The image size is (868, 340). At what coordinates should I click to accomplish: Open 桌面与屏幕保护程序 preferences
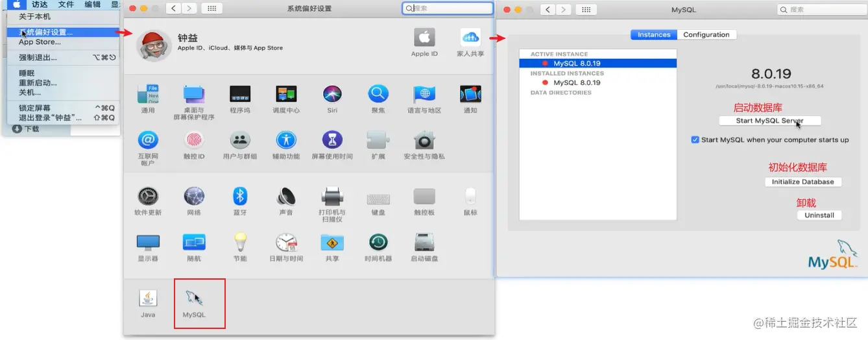pyautogui.click(x=194, y=95)
